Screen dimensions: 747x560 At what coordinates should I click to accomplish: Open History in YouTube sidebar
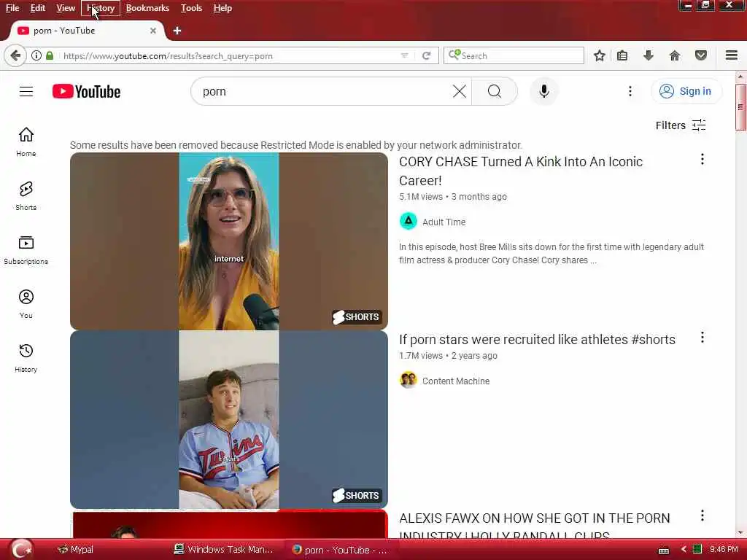click(26, 357)
